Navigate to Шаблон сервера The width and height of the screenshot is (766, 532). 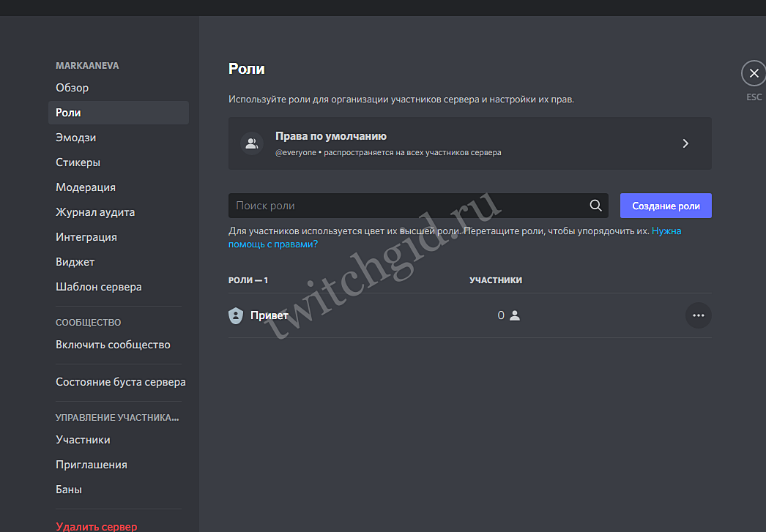[99, 287]
